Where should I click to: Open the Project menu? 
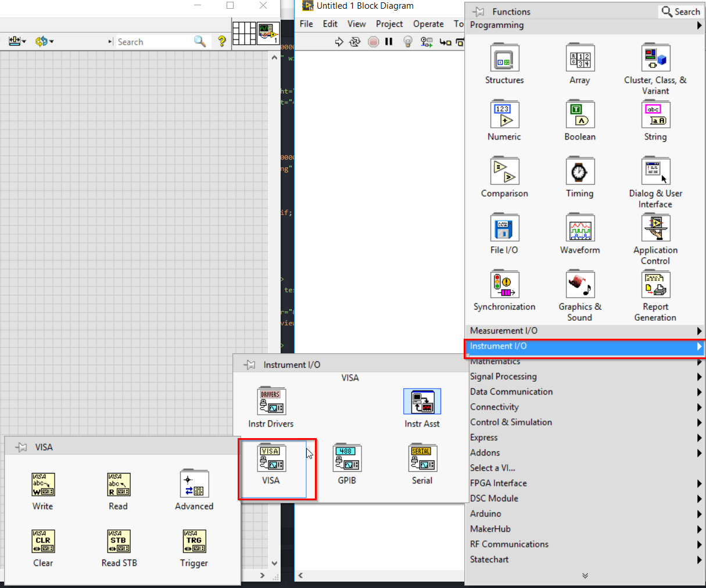[389, 24]
